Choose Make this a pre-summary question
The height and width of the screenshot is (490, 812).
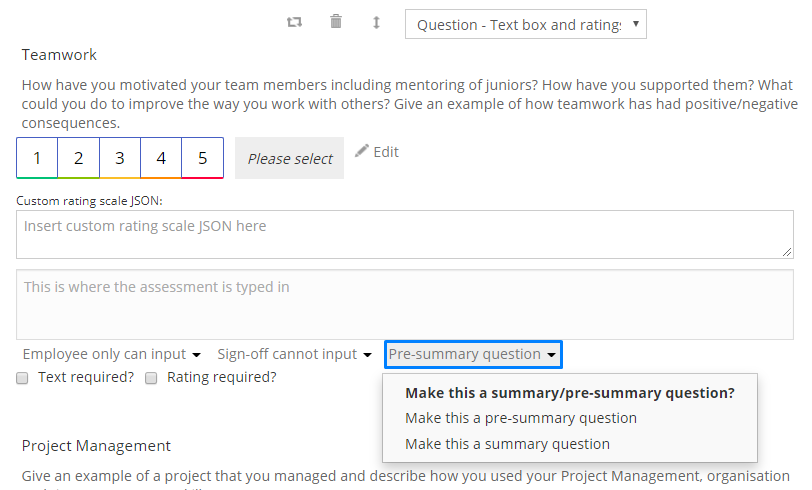pos(521,418)
